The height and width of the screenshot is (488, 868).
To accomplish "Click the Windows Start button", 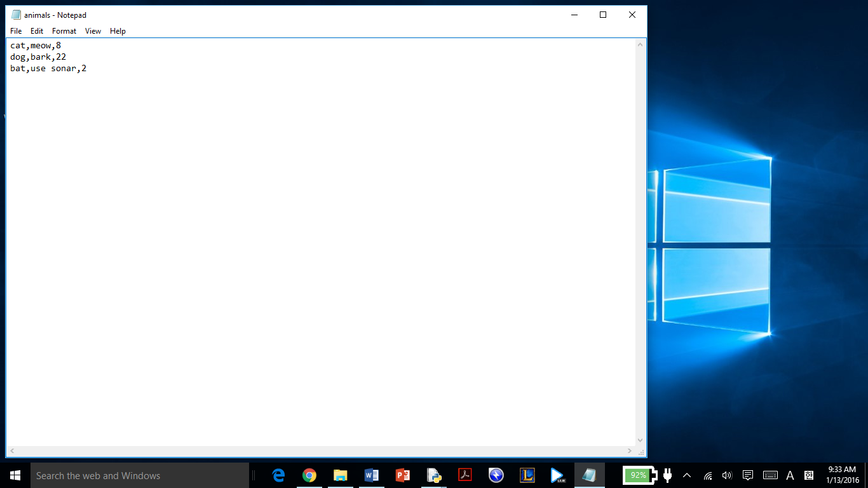I will tap(13, 475).
